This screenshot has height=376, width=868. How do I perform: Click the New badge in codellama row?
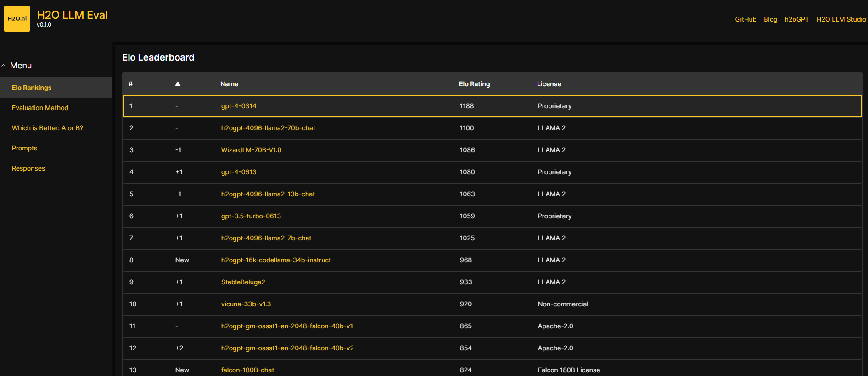click(x=182, y=260)
